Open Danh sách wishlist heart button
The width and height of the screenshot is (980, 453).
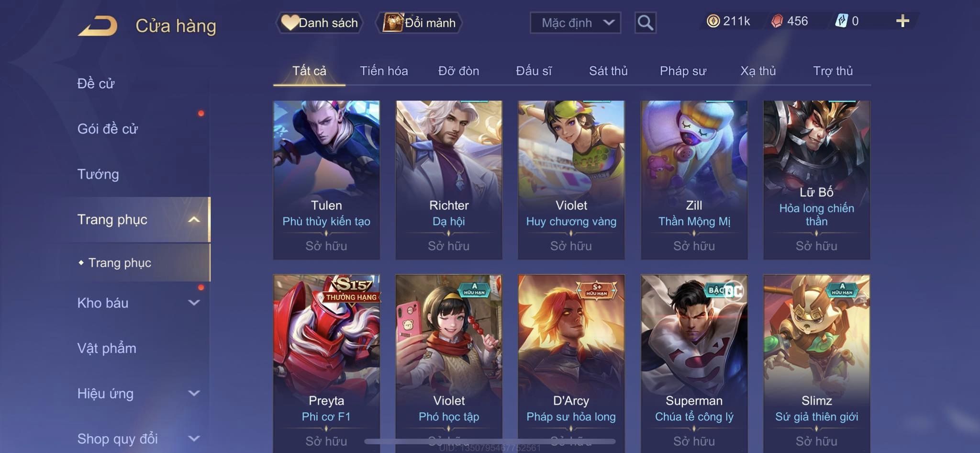tap(319, 23)
